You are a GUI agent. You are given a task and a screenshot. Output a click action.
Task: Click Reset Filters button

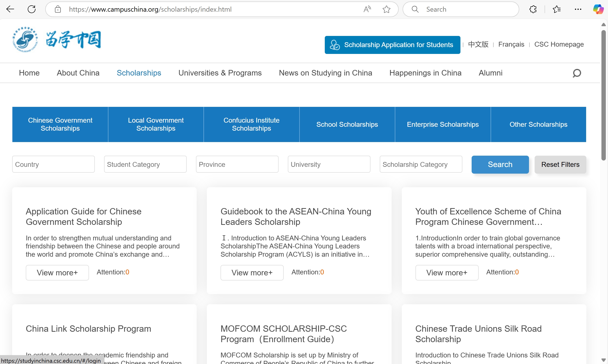[560, 165]
